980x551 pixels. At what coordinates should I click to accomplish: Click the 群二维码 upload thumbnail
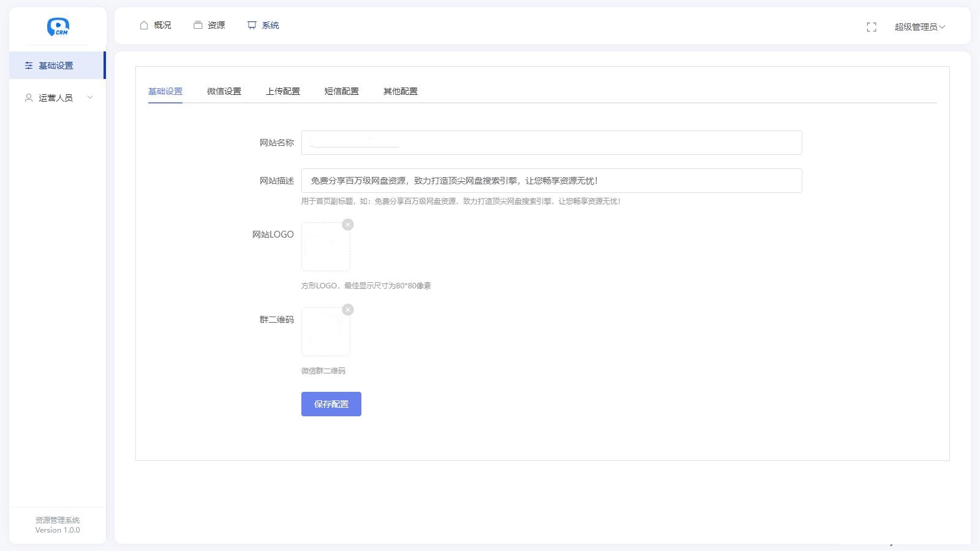(x=325, y=332)
